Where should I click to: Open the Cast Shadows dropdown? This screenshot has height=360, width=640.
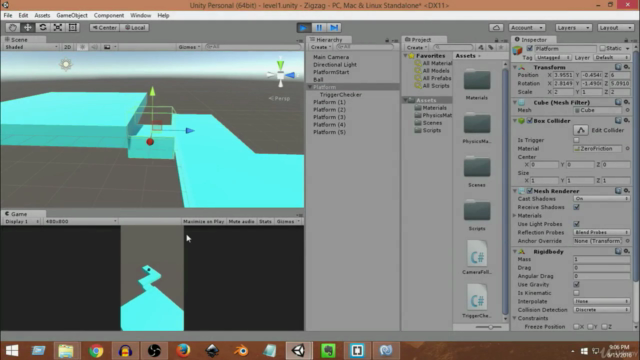tap(601, 198)
